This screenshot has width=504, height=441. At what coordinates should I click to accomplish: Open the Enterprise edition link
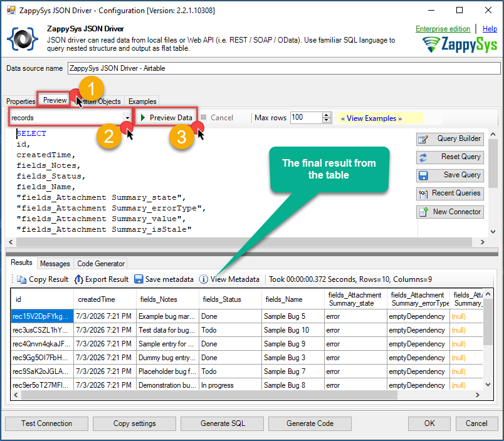pyautogui.click(x=443, y=29)
